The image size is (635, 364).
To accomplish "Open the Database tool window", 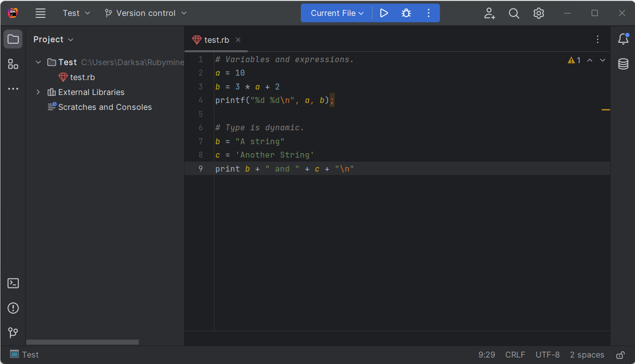I will point(623,64).
